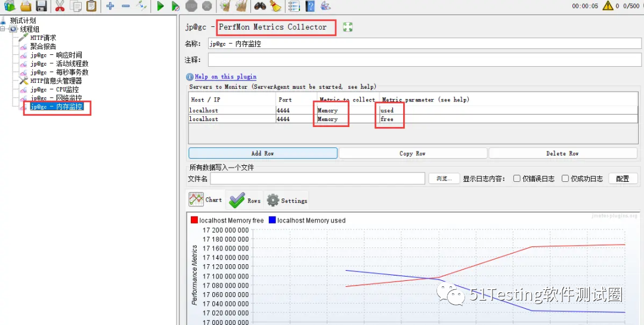
Task: Click the 文件名 filename input field
Action: click(317, 178)
